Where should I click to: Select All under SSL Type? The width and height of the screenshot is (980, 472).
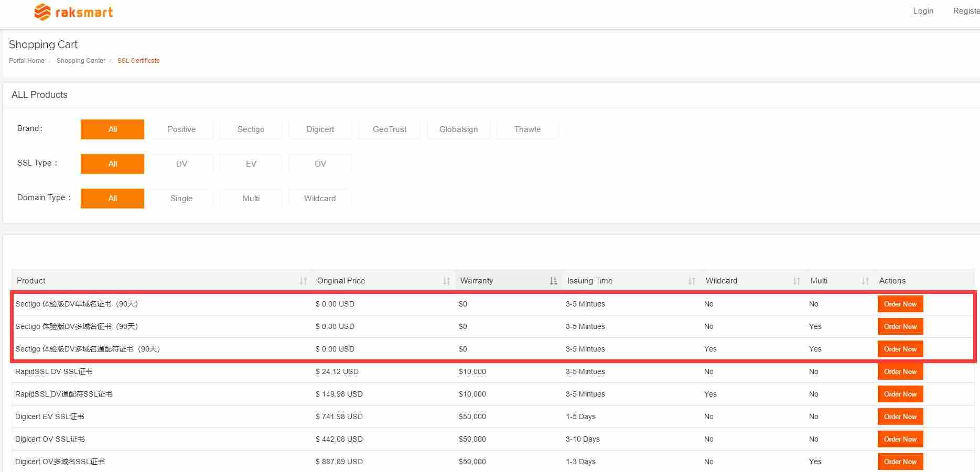click(112, 164)
